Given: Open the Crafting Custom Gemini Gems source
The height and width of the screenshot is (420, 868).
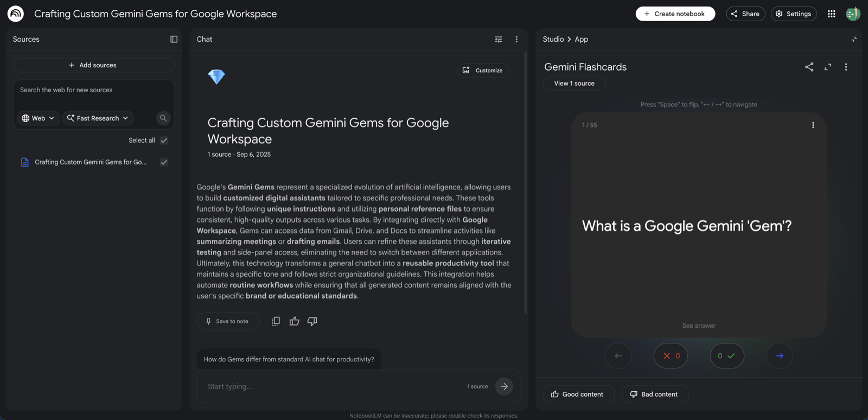Looking at the screenshot, I should click(x=91, y=162).
